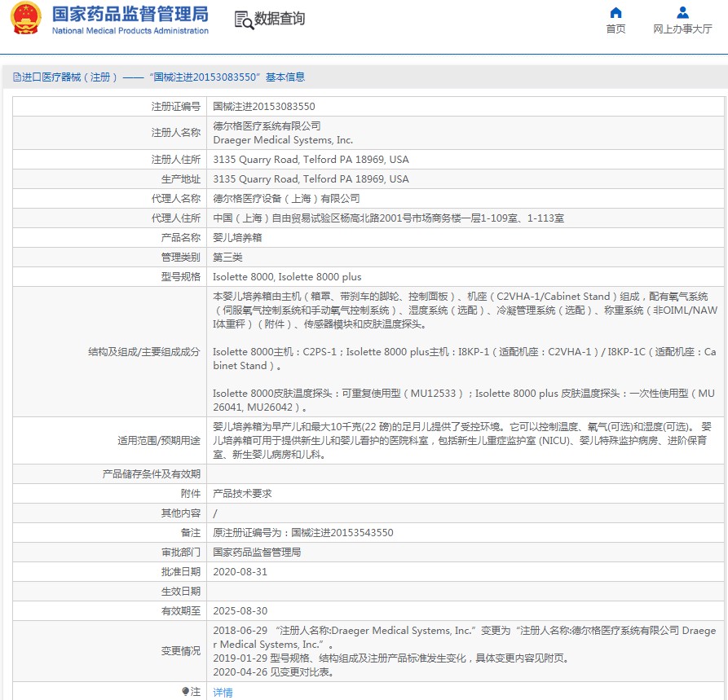Viewport: 728px width, 700px height.
Task: Click the 有效期至 row label
Action: pyautogui.click(x=181, y=611)
